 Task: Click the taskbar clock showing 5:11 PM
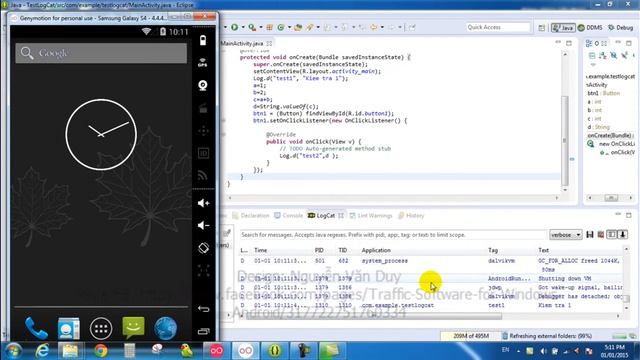pos(614,351)
